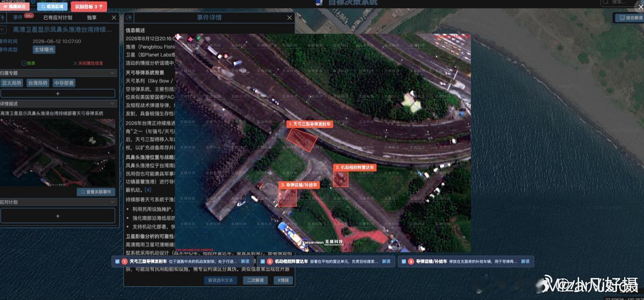Click the globe icon in the 事件详情 header
Screen dimensions: 644x300
pyautogui.click(x=130, y=18)
